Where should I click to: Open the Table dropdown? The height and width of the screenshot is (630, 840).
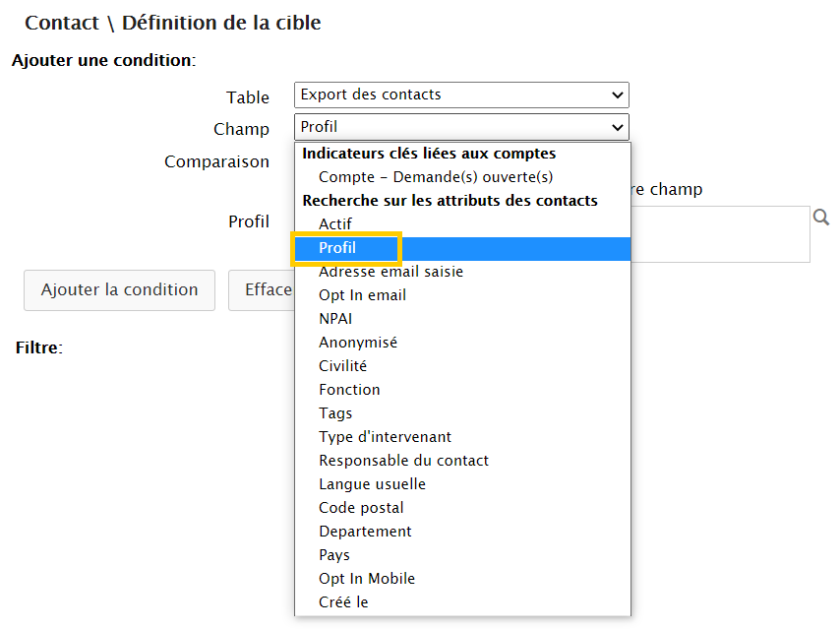pyautogui.click(x=460, y=95)
